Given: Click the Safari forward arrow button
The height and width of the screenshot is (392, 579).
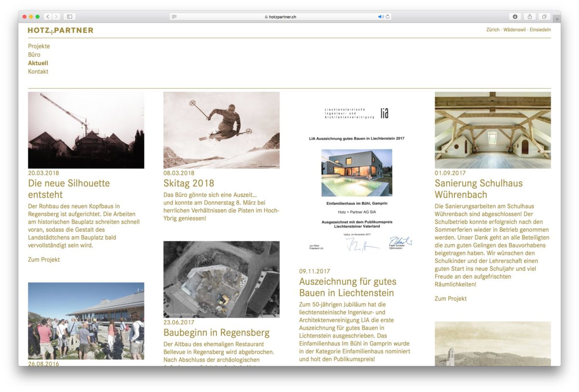Looking at the screenshot, I should click(56, 17).
